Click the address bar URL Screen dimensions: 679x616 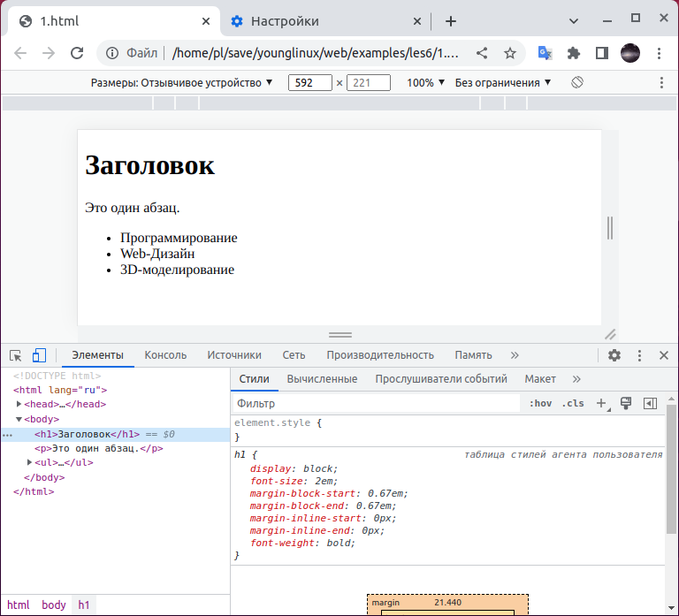(316, 53)
